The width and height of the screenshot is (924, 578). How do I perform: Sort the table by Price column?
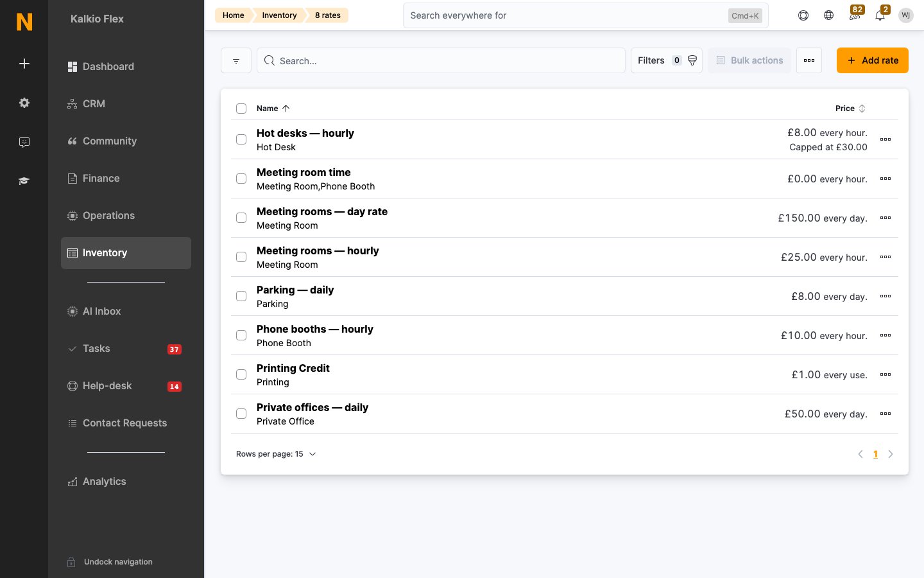pos(850,109)
